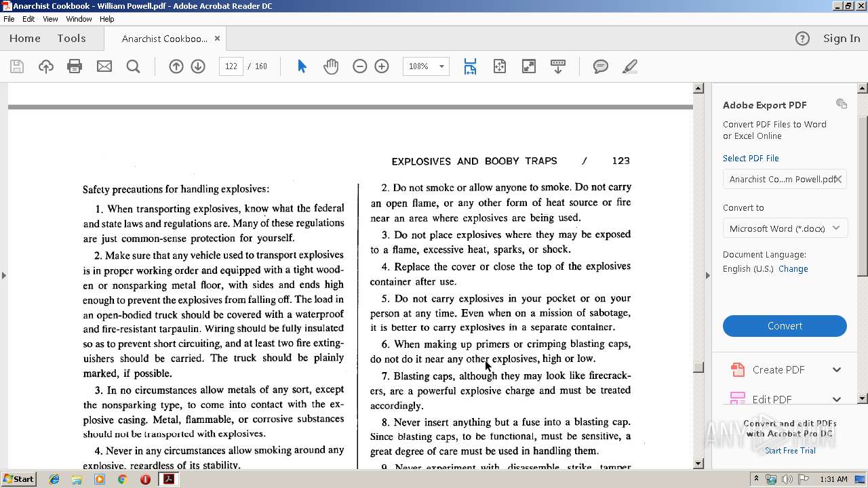Go to next page arrow
Image resolution: width=868 pixels, height=488 pixels.
[x=198, y=66]
